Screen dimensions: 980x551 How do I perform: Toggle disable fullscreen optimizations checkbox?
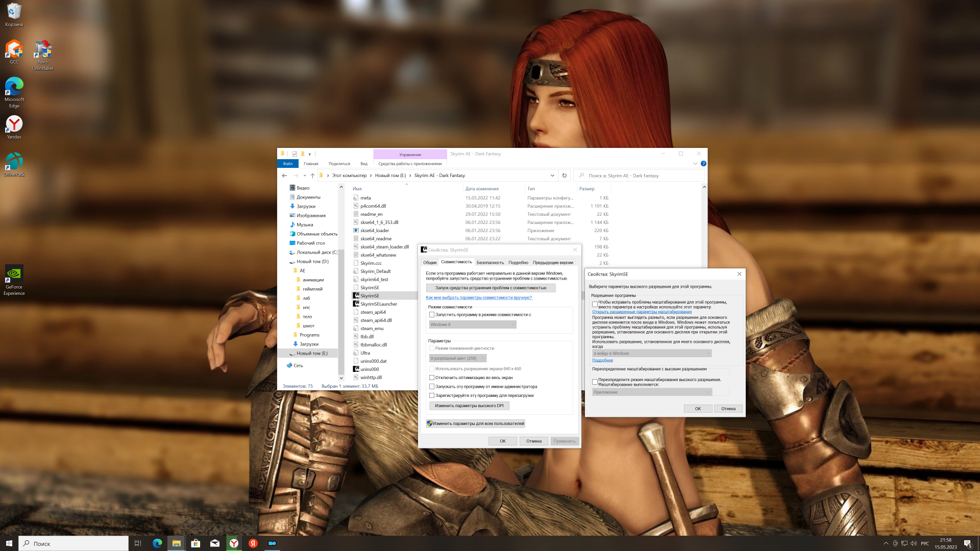[432, 378]
